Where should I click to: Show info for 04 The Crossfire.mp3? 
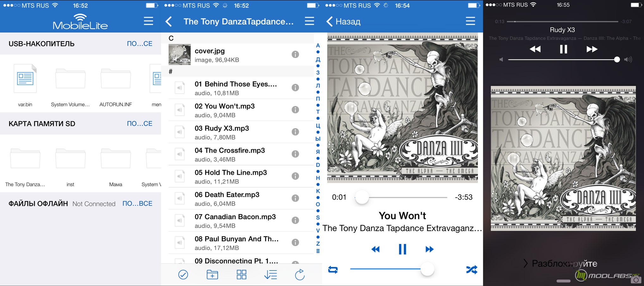pyautogui.click(x=295, y=154)
